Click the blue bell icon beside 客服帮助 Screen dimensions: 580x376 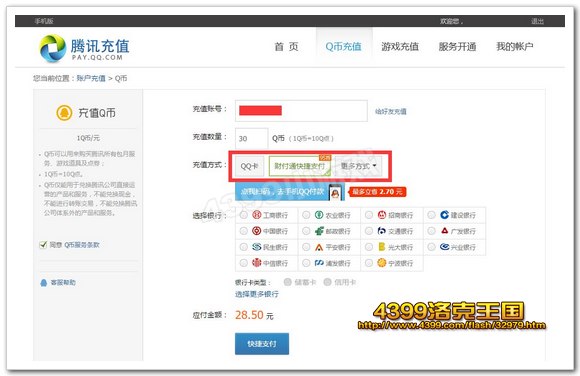(x=44, y=283)
